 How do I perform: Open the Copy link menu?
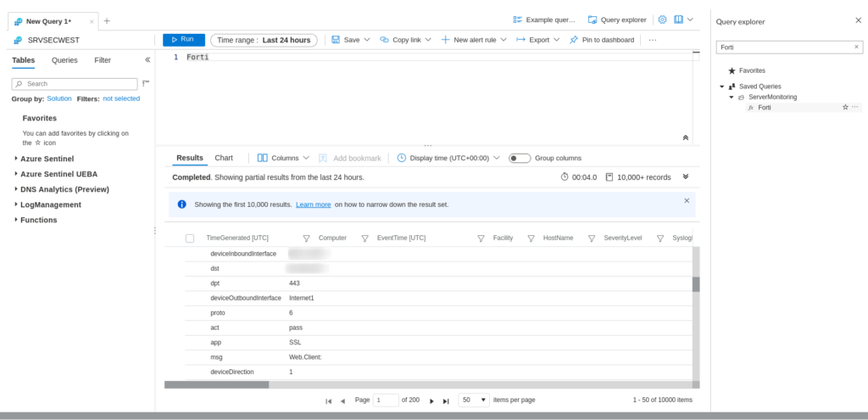(405, 40)
